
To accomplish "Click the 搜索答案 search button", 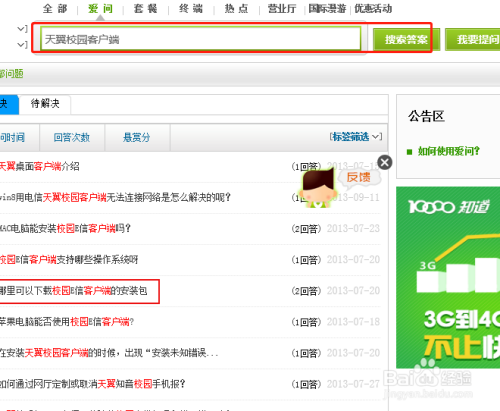I will coord(406,40).
